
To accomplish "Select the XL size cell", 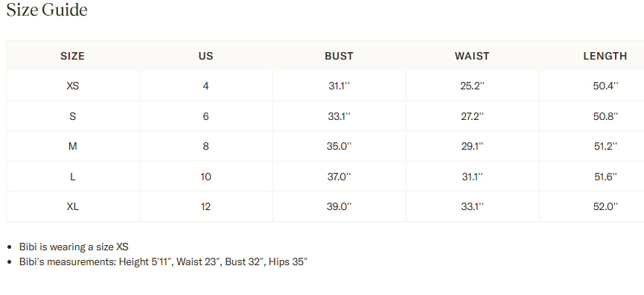I will [x=73, y=206].
